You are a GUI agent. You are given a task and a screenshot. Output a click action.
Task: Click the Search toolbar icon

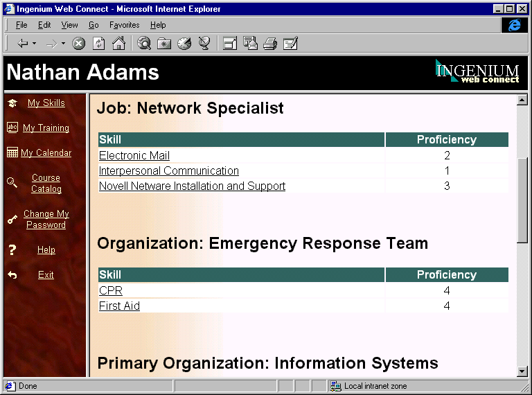pos(144,44)
